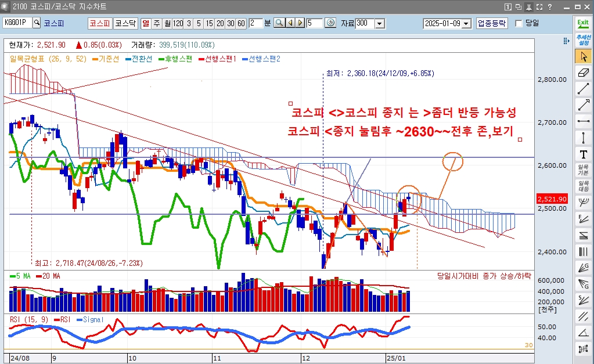Screen dimensions: 594x364
Task: Select the 월 monthly period toggle
Action: click(167, 23)
